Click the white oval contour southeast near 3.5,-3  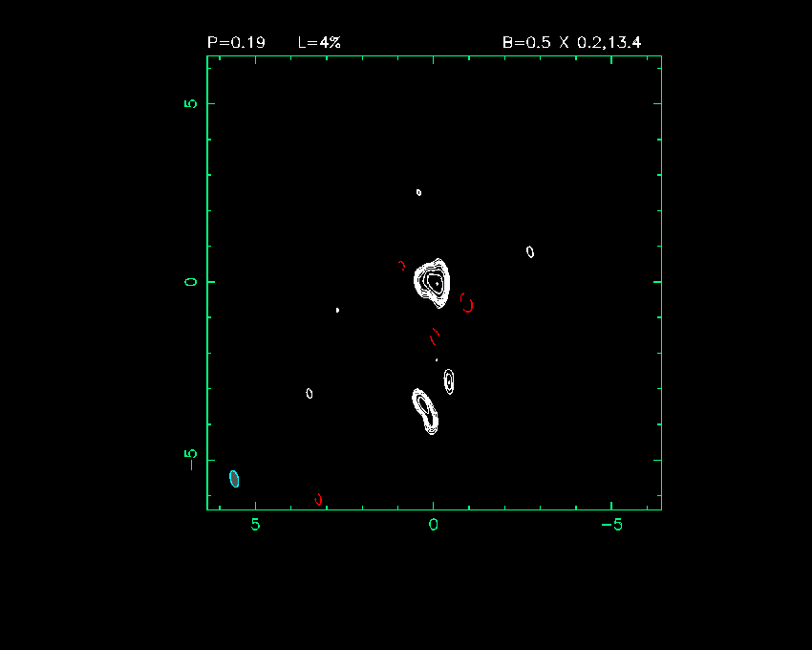point(310,394)
